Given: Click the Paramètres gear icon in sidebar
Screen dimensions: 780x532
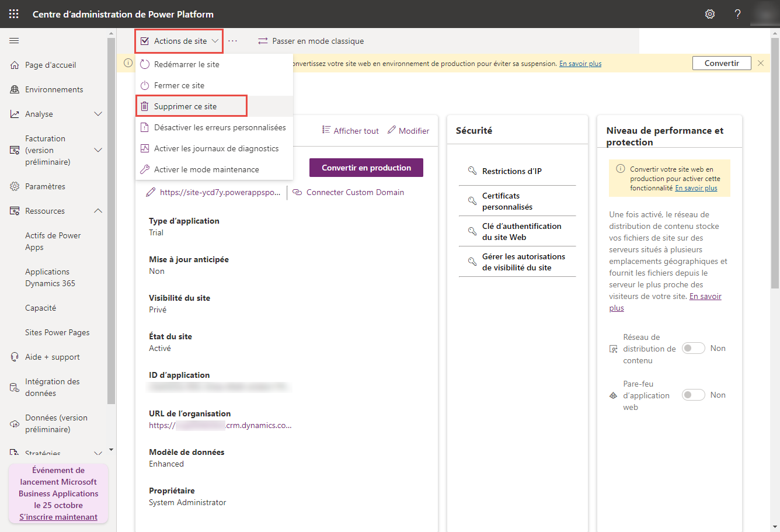Looking at the screenshot, I should click(x=15, y=186).
